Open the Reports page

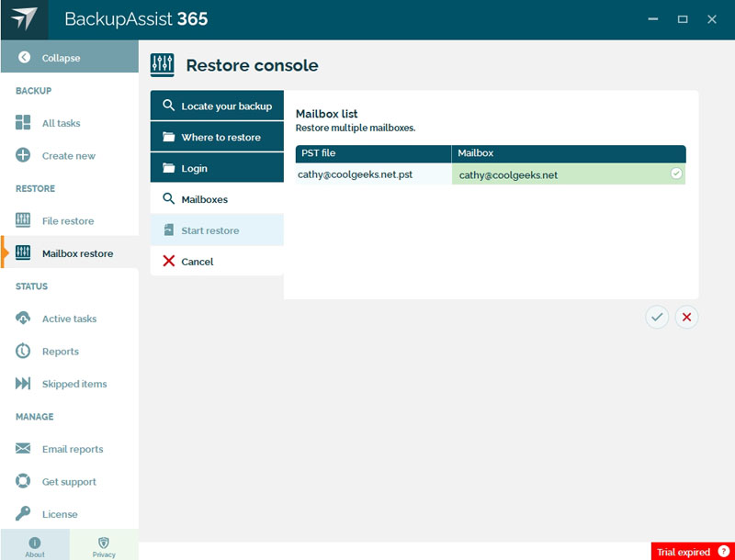click(x=70, y=352)
